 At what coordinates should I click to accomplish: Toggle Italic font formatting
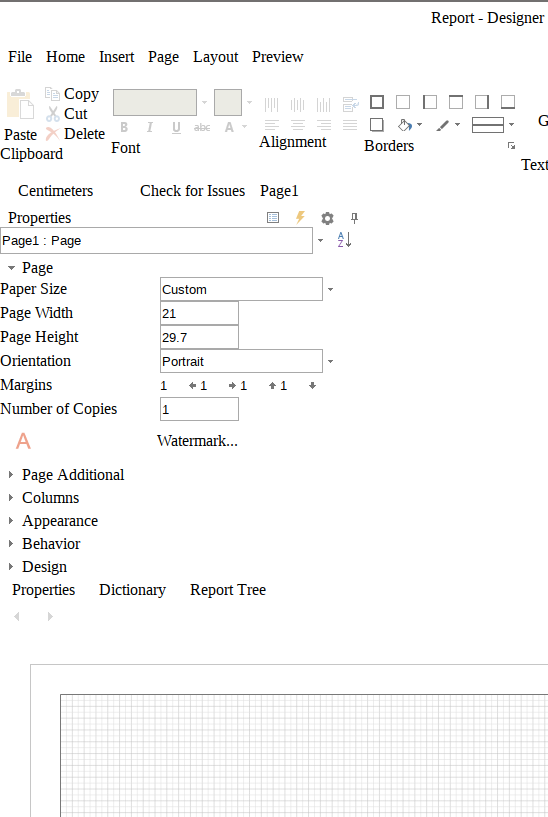tap(150, 127)
